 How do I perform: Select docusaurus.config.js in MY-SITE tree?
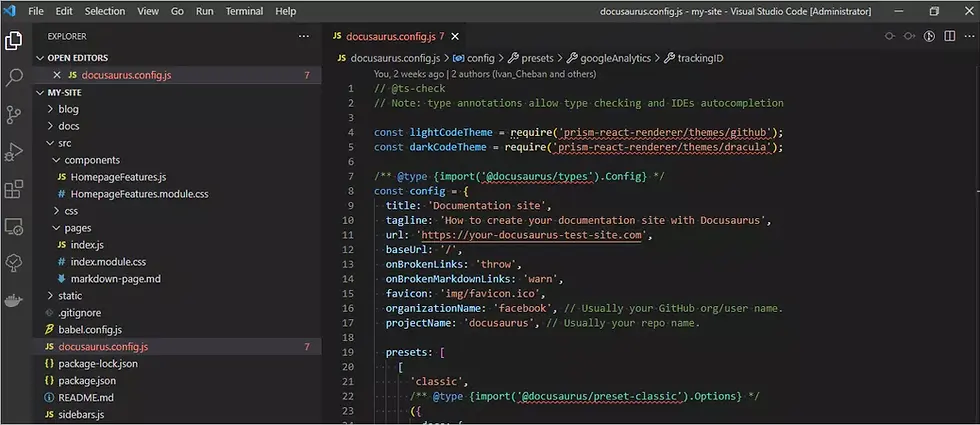(x=103, y=346)
